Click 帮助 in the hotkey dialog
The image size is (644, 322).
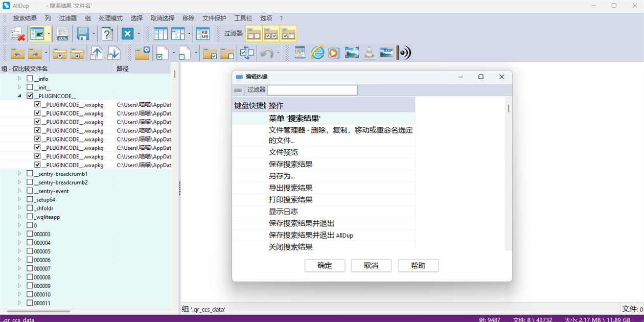point(418,265)
